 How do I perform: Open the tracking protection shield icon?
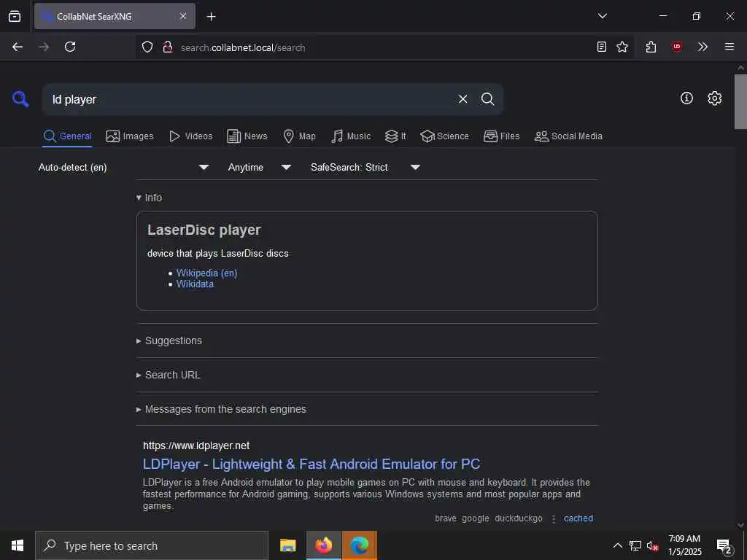pyautogui.click(x=147, y=47)
